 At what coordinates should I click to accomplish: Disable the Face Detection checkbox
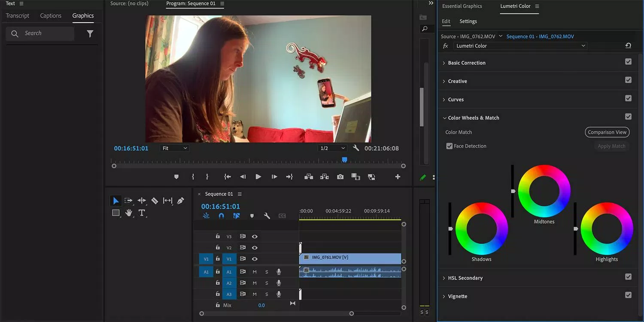pyautogui.click(x=449, y=146)
